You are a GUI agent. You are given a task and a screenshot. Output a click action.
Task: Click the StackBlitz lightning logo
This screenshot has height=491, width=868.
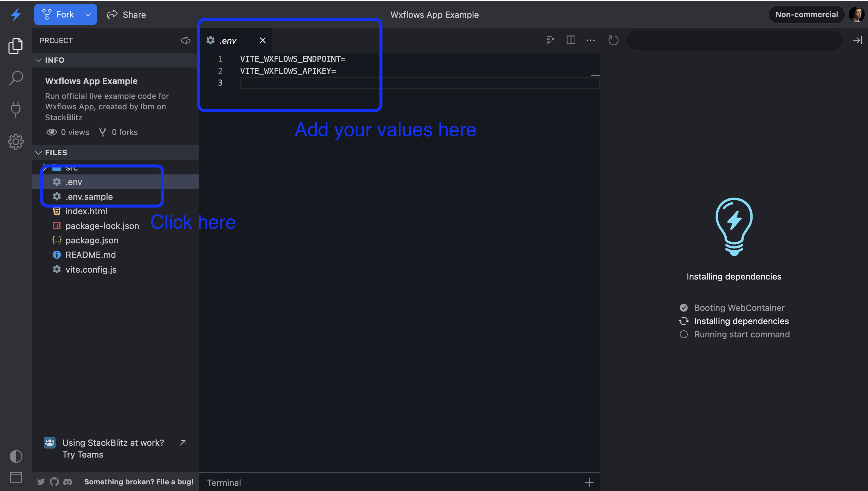coord(15,14)
